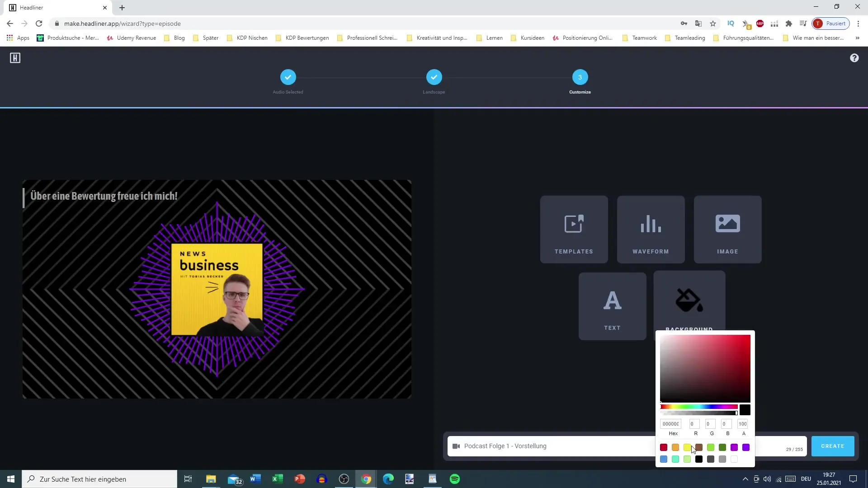This screenshot has width=868, height=488.
Task: Bookmark this page with the star icon
Action: (x=713, y=23)
